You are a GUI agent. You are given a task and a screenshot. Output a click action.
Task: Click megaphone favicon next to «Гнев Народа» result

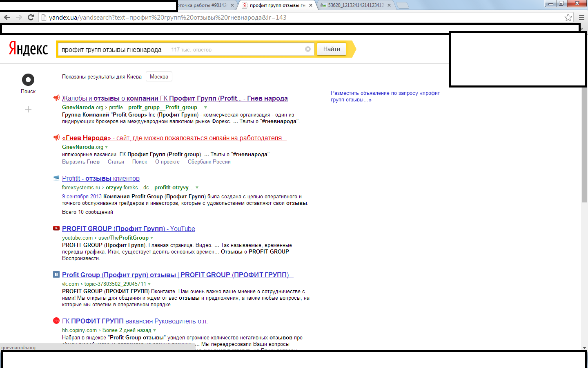point(56,137)
